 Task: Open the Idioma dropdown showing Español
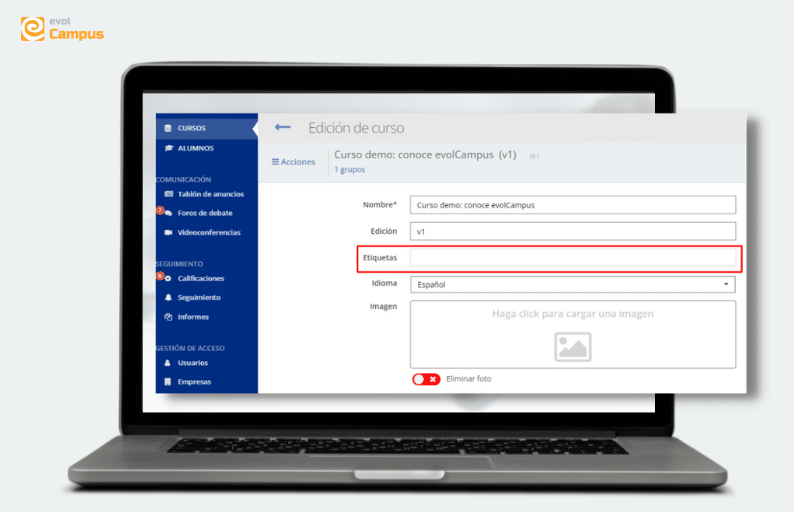[573, 284]
